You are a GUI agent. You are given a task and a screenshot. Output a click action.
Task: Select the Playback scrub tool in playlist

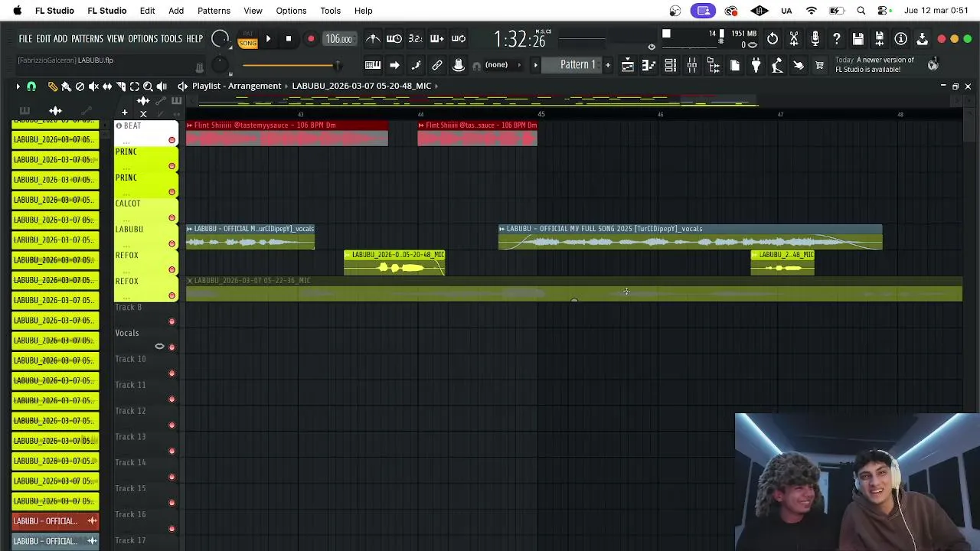162,86
